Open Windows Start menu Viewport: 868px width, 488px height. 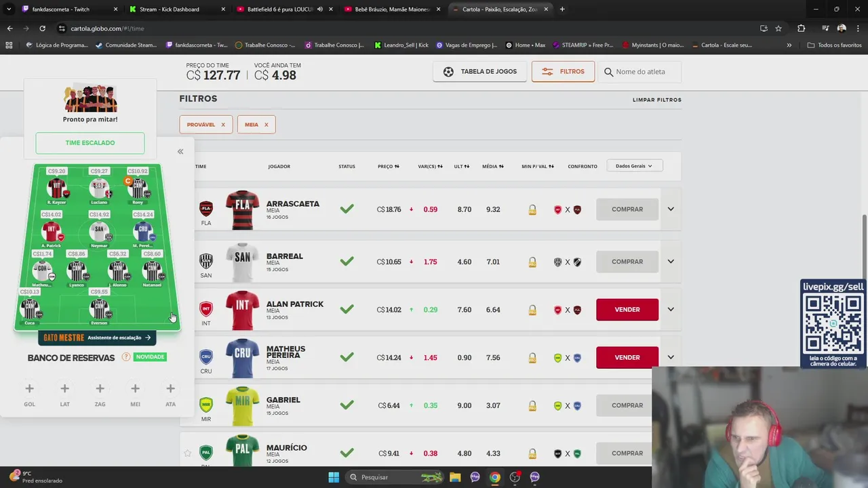pyautogui.click(x=334, y=477)
